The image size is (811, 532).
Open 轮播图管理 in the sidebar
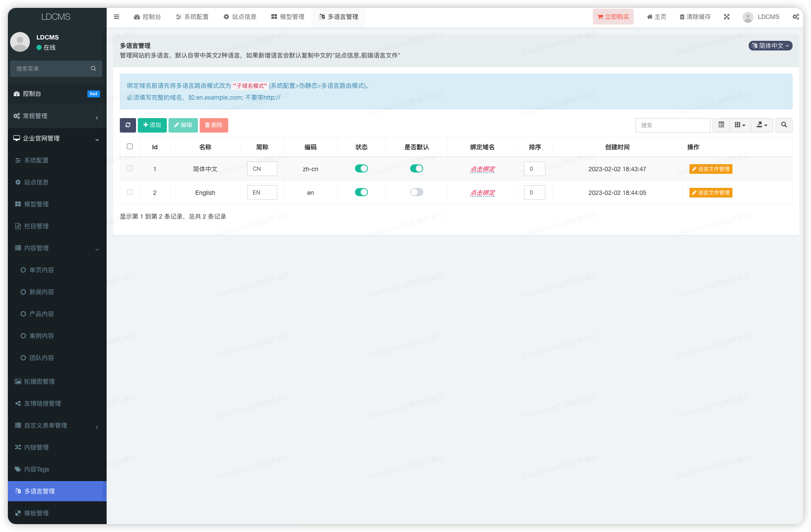[x=39, y=381]
